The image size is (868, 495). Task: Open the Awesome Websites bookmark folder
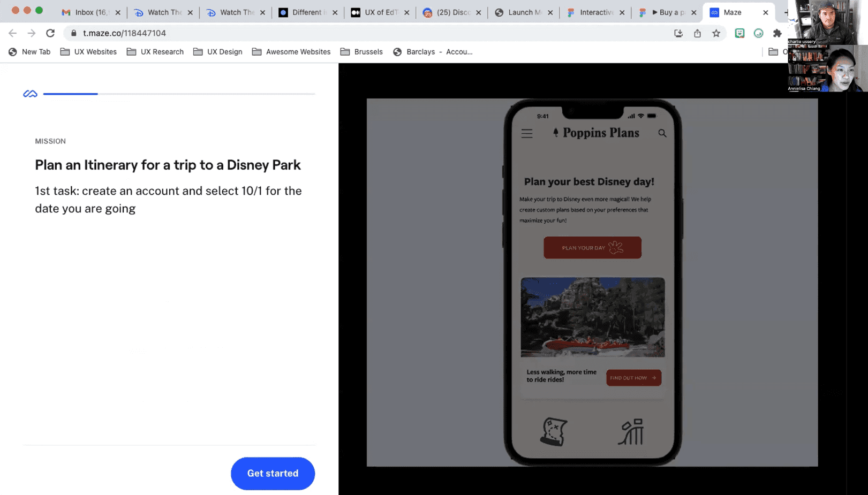[x=291, y=52]
